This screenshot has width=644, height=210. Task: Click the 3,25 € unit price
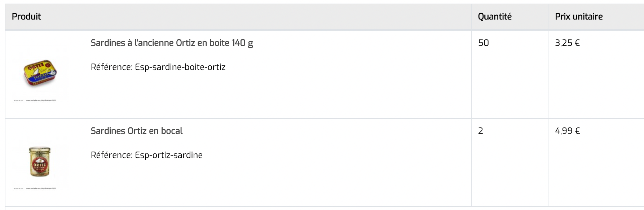click(567, 43)
